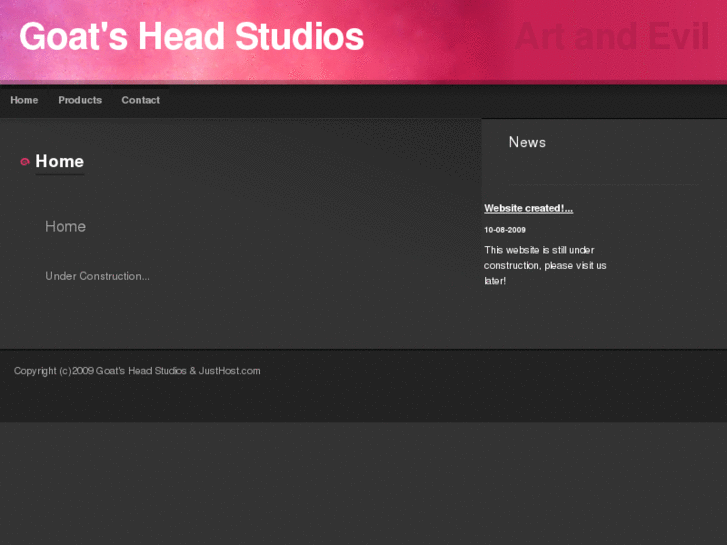Open the Home navigation menu item

click(x=24, y=100)
